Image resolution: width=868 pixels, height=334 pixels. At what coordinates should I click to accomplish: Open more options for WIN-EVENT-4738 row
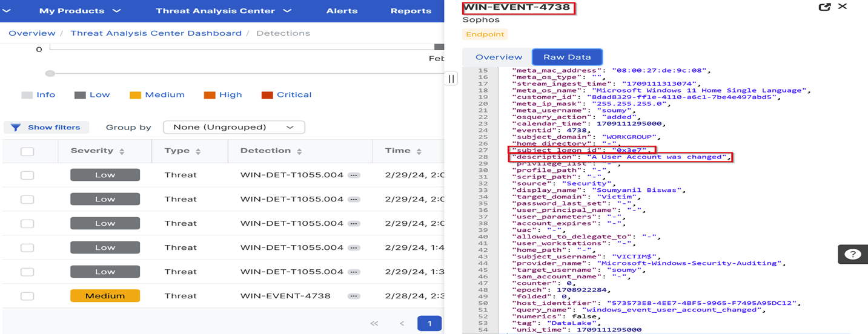(x=354, y=296)
